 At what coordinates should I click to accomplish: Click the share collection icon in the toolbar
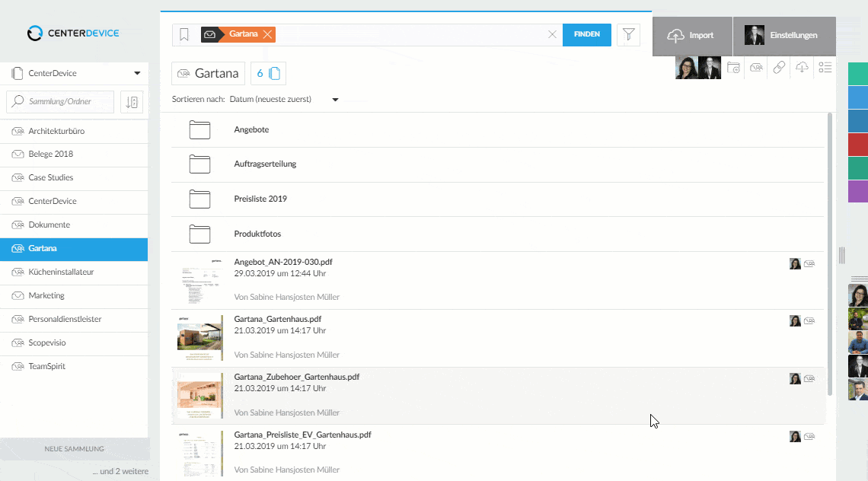[756, 68]
